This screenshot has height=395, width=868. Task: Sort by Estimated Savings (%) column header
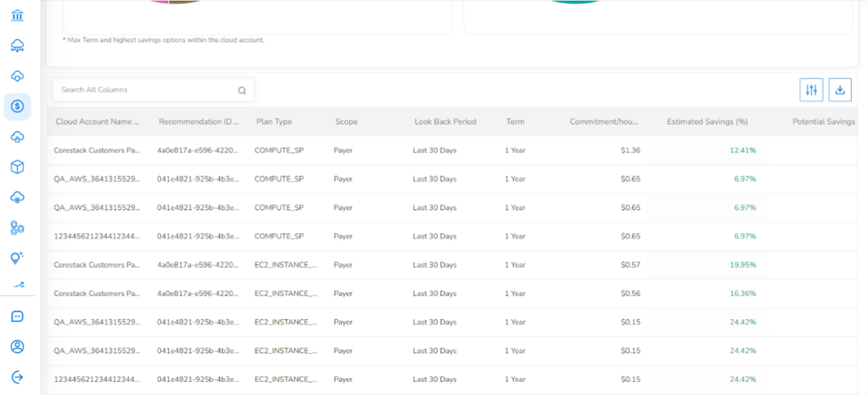pos(708,122)
